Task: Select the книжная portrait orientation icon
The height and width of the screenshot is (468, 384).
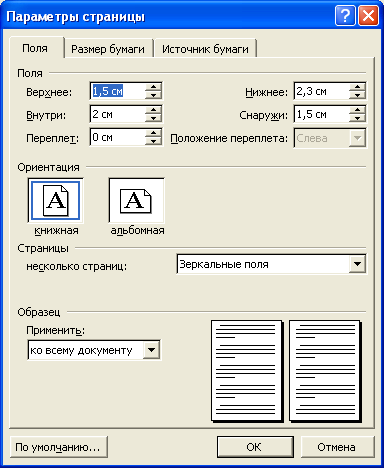Action: [55, 200]
